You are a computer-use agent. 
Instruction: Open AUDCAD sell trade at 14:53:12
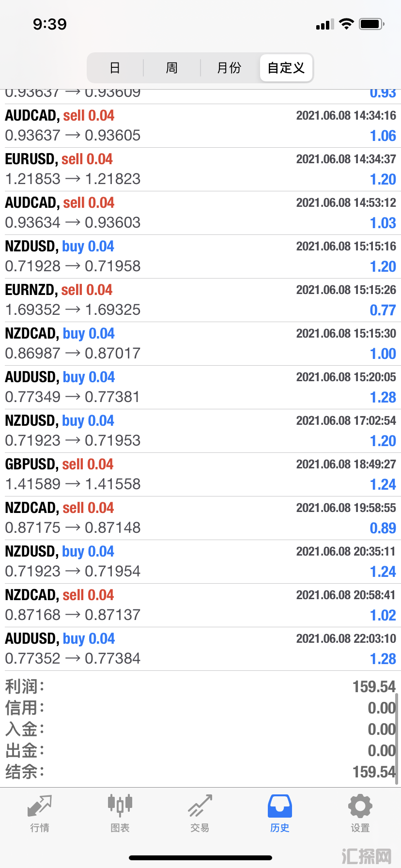[x=200, y=213]
